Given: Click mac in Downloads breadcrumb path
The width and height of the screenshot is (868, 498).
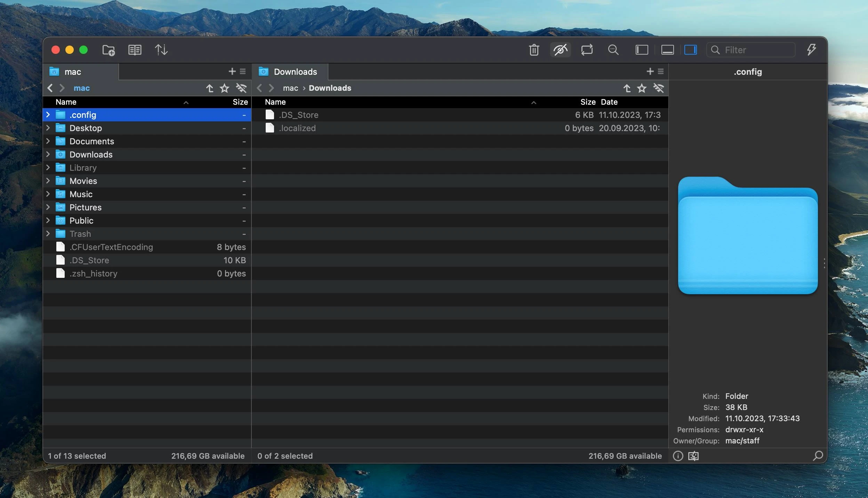Looking at the screenshot, I should coord(290,88).
